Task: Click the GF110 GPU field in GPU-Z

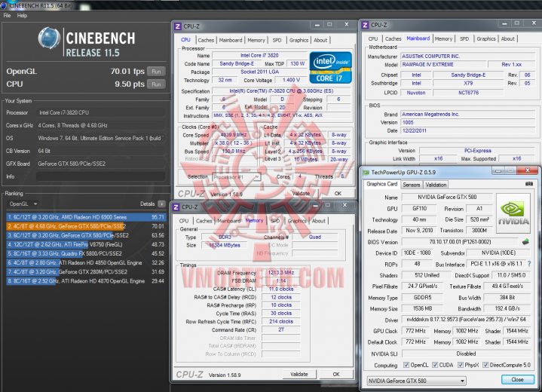Action: [419, 209]
